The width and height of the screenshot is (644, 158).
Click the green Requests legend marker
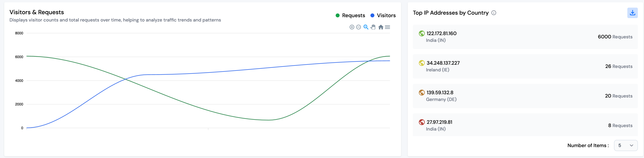point(338,16)
